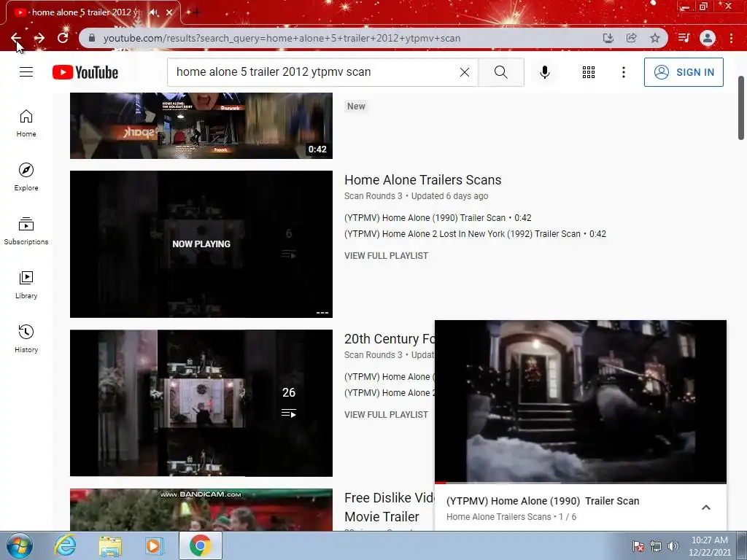This screenshot has width=747, height=560.
Task: Open Home in the sidebar
Action: [x=26, y=122]
